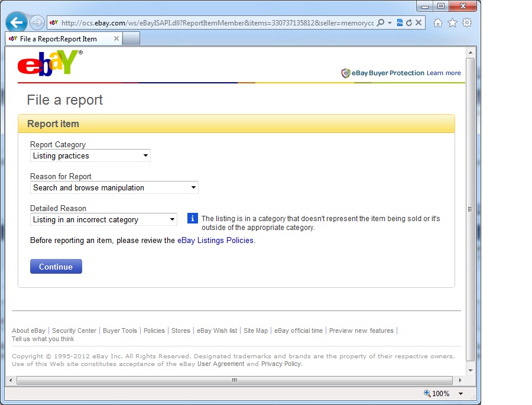The height and width of the screenshot is (405, 532).
Task: Open the Tools gear icon
Action: pyautogui.click(x=467, y=22)
